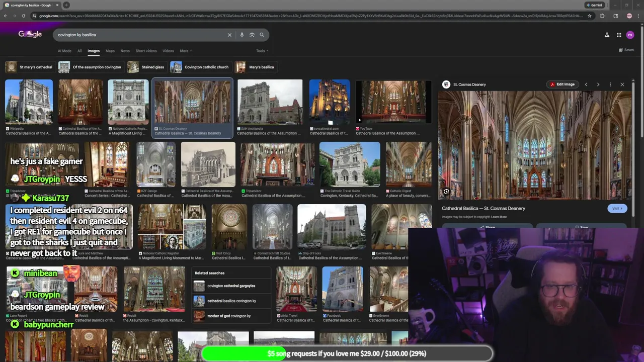
Task: Expand the More search categories dropdown
Action: tap(186, 51)
